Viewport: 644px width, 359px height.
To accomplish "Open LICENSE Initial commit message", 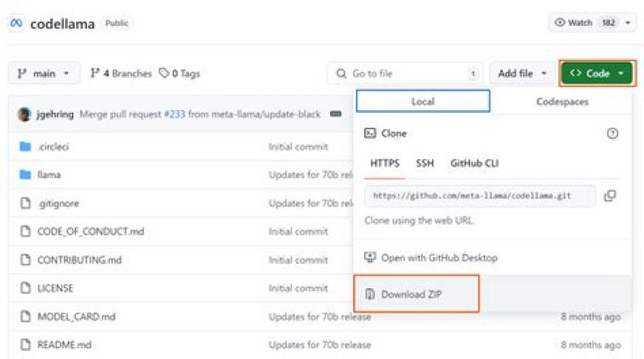I will pos(298,288).
